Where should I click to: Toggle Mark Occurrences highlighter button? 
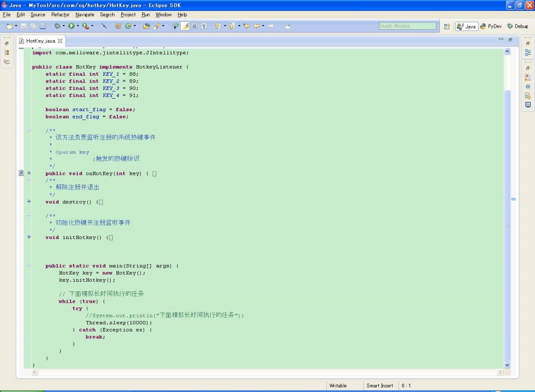[185, 26]
